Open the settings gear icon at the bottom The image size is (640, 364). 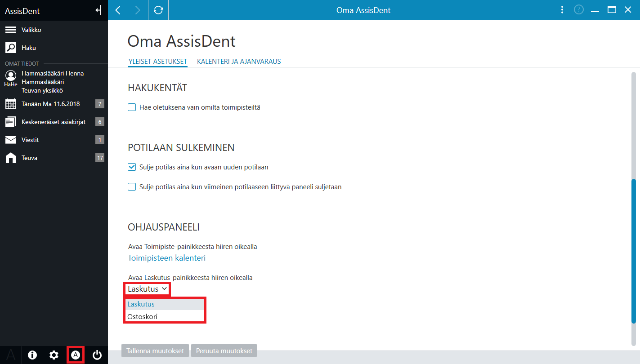tap(54, 355)
